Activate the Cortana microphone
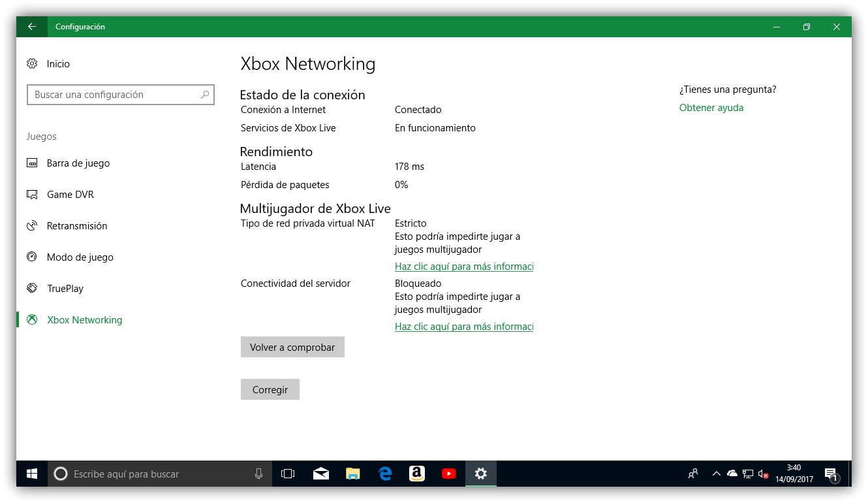The image size is (868, 503). (x=259, y=474)
